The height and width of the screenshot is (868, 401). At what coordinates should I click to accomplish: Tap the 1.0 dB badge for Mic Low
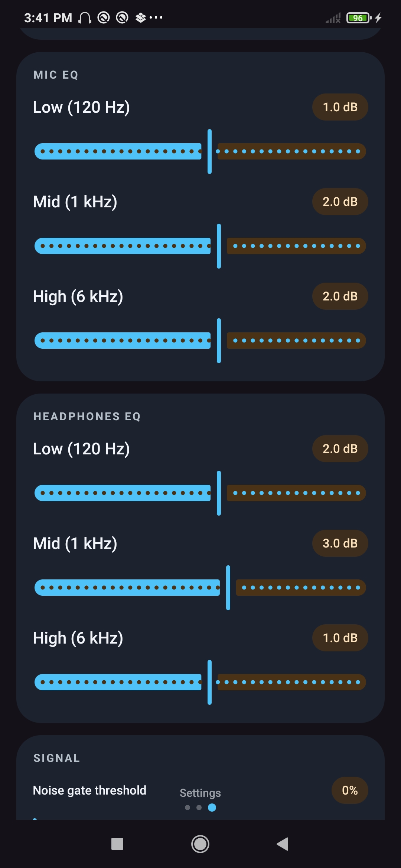click(x=340, y=107)
